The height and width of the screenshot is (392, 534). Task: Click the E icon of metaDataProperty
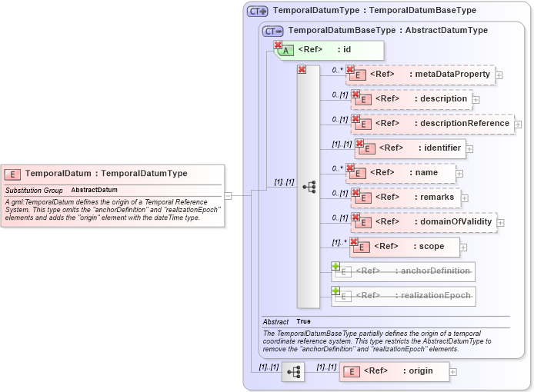click(x=358, y=75)
